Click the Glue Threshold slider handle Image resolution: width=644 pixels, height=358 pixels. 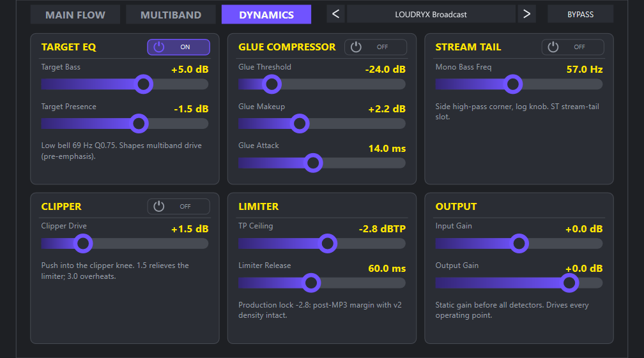point(272,84)
